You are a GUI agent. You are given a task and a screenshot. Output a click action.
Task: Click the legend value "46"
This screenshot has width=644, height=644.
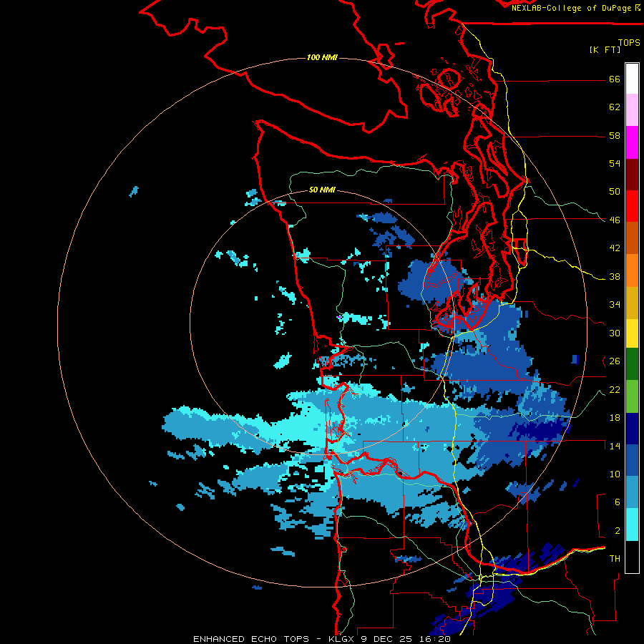[x=615, y=220]
